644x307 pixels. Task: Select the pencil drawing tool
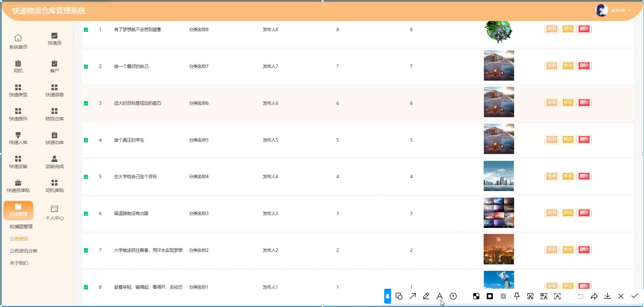(x=426, y=297)
